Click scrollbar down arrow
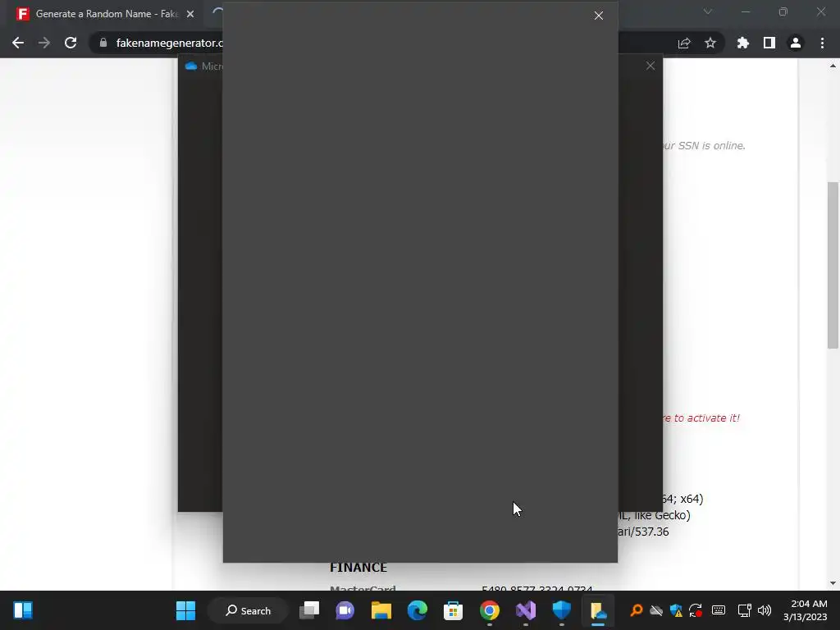This screenshot has height=630, width=840. click(x=833, y=583)
